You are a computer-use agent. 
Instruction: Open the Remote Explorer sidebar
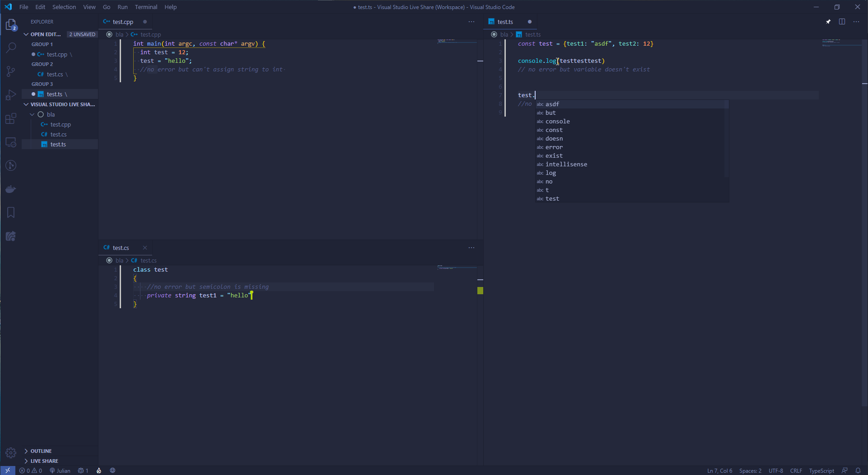click(11, 142)
